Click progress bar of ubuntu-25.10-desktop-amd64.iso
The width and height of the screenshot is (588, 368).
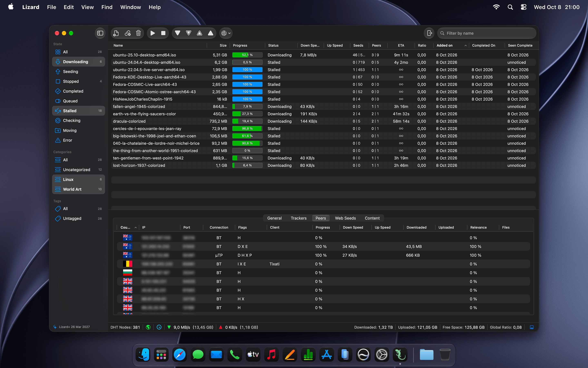click(x=247, y=55)
